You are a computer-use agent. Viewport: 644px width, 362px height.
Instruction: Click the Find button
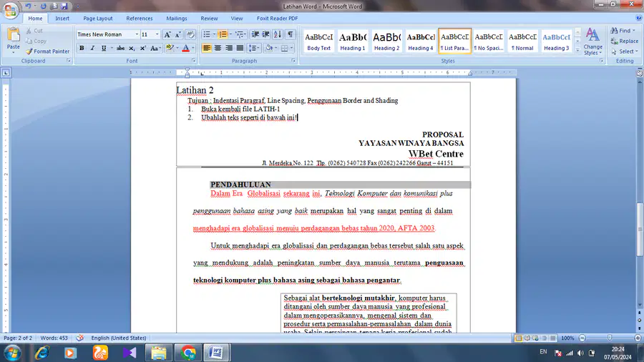623,30
